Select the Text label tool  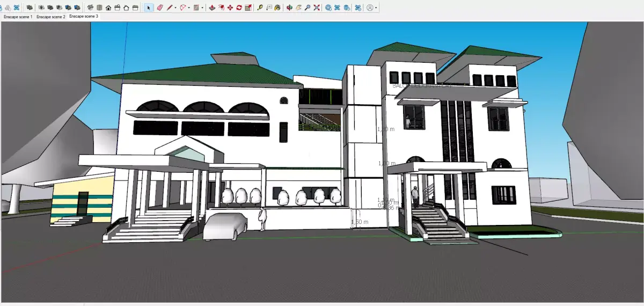(x=269, y=8)
